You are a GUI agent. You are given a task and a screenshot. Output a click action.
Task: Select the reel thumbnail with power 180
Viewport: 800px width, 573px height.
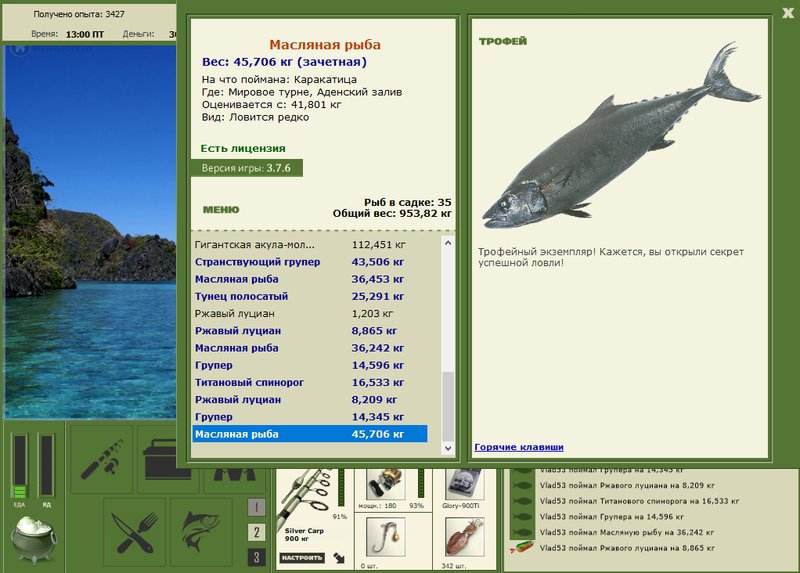click(386, 484)
